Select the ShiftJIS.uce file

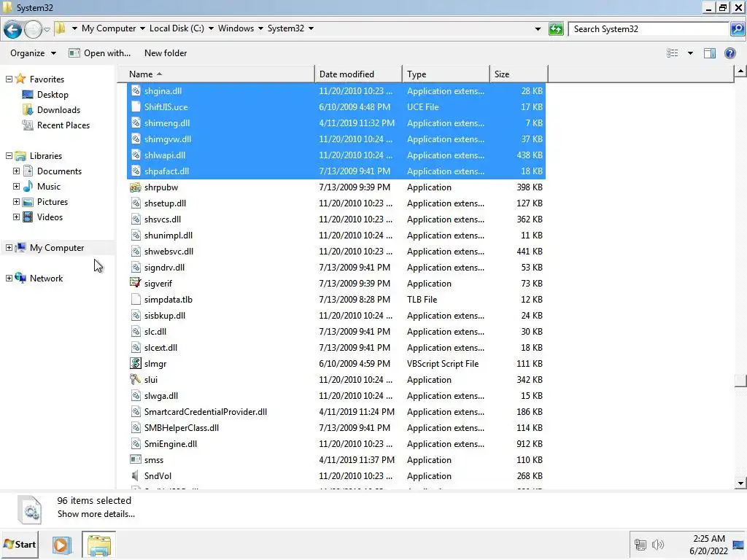click(x=336, y=107)
